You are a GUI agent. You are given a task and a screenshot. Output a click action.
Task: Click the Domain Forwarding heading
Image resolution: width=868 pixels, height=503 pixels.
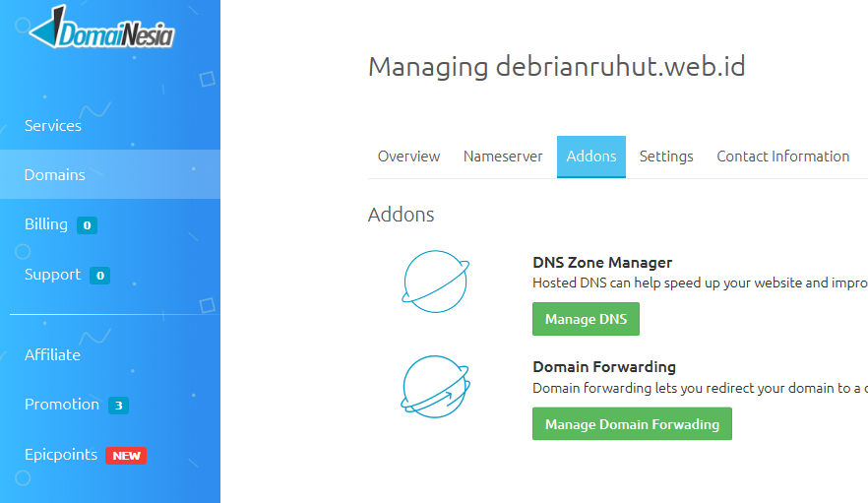tap(604, 367)
